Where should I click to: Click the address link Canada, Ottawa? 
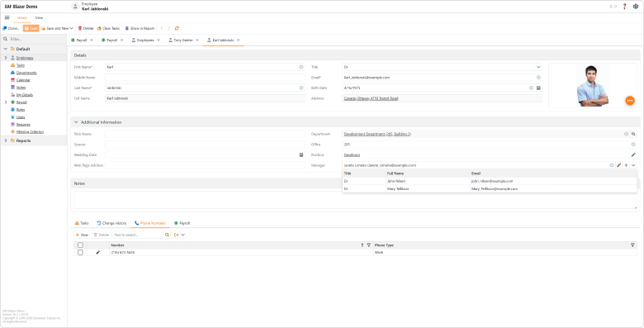371,98
